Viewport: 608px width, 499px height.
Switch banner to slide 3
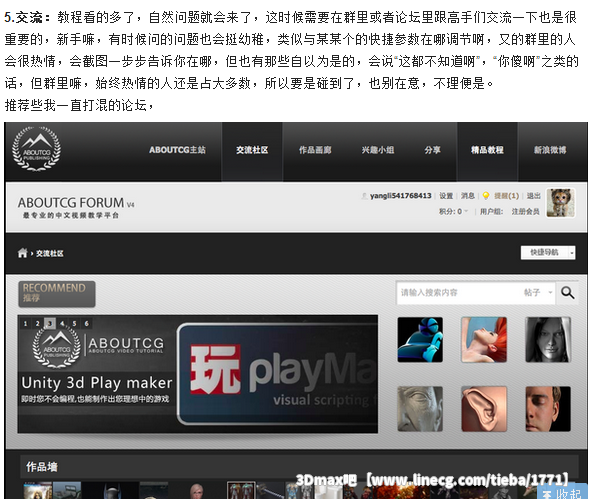click(x=50, y=323)
